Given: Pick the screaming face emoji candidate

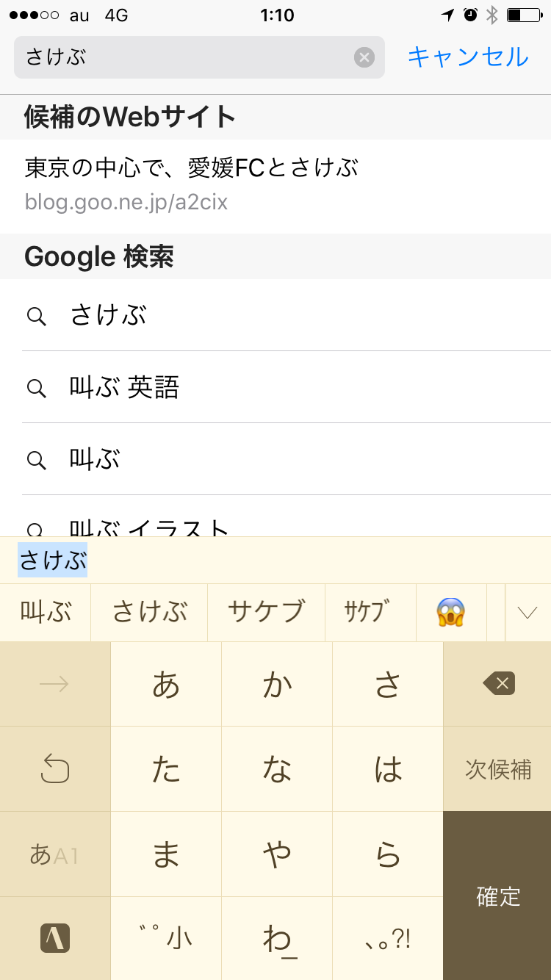Looking at the screenshot, I should coord(451,612).
